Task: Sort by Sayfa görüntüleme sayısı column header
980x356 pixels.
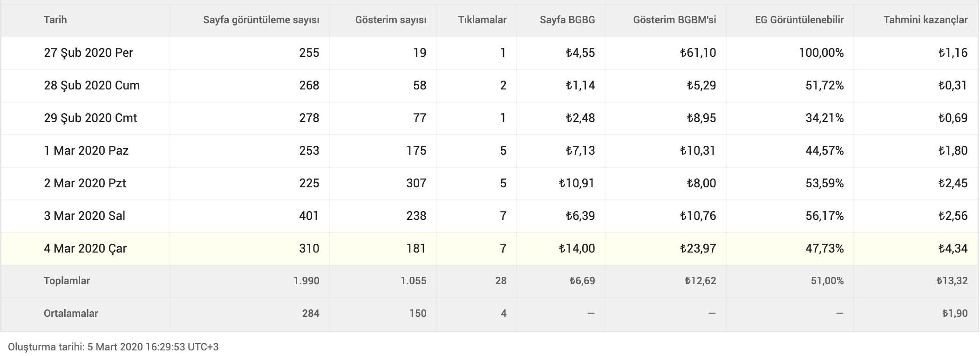Action: (x=261, y=20)
